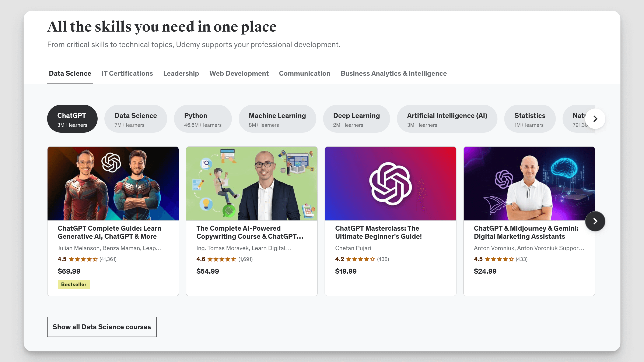
Task: Select the Deep Learning filter
Action: click(356, 119)
